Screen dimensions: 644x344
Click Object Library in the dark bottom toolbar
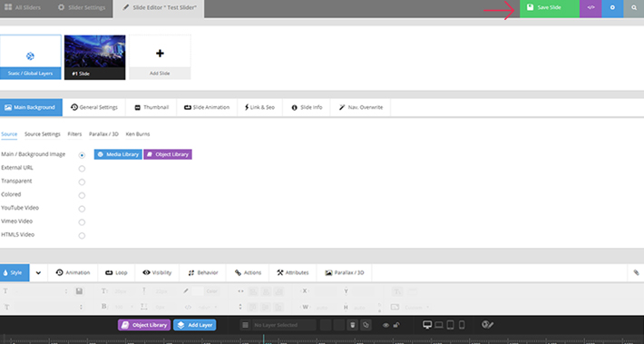(144, 325)
